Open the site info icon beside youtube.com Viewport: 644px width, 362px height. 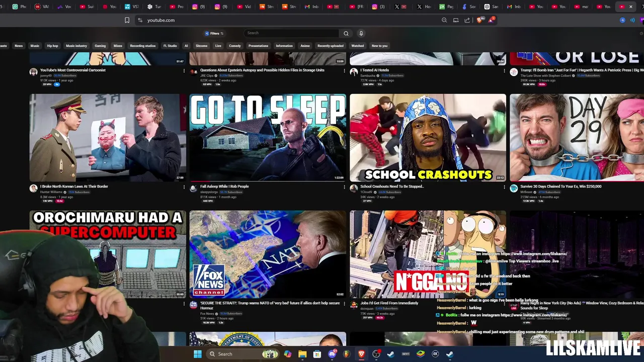click(x=140, y=20)
